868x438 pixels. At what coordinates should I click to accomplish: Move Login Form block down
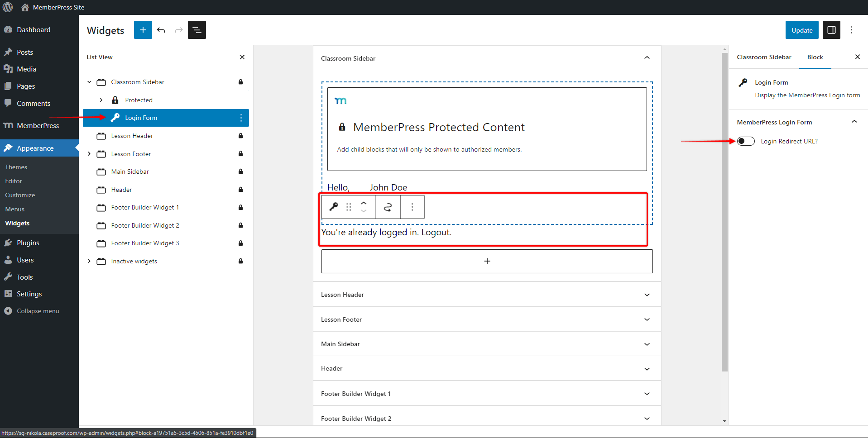[364, 211]
